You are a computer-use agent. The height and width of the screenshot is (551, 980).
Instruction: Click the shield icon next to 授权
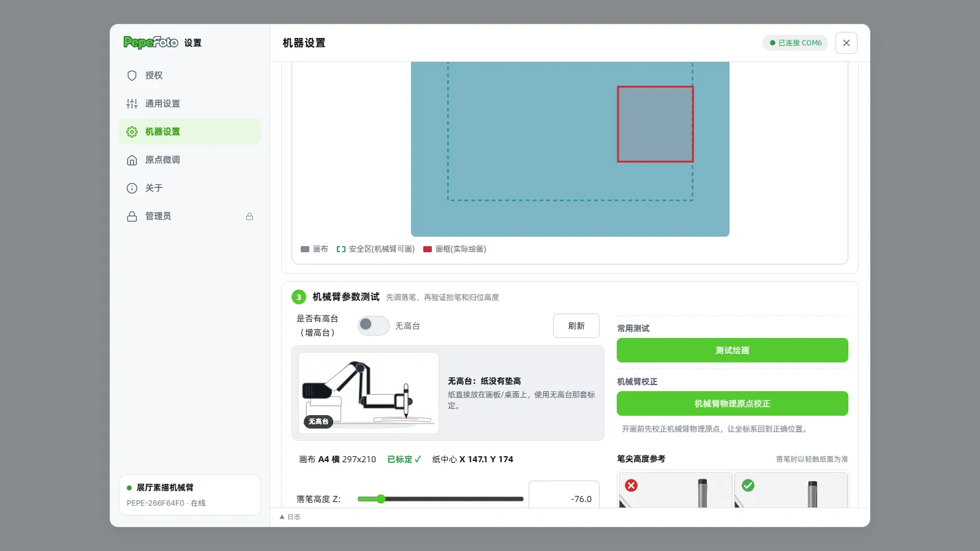(132, 75)
